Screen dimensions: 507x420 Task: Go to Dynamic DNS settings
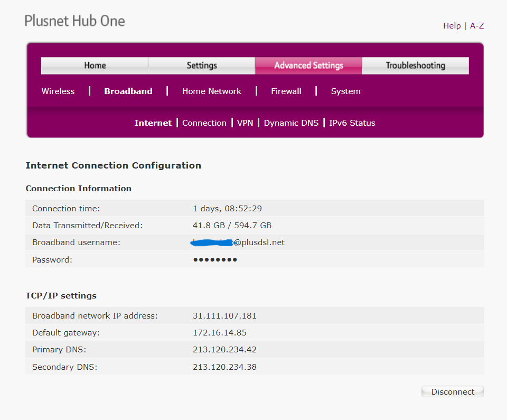click(291, 123)
